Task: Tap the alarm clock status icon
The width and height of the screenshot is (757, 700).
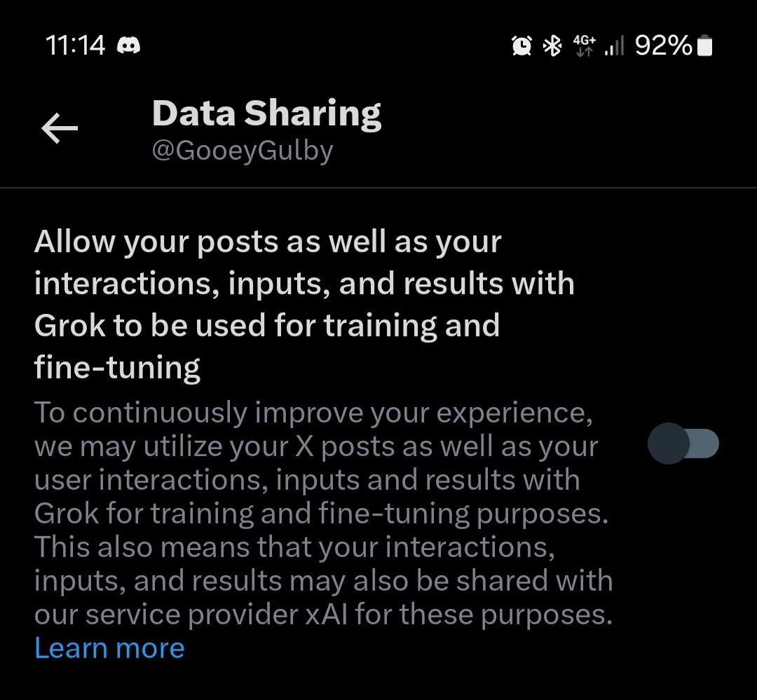Action: [x=521, y=46]
